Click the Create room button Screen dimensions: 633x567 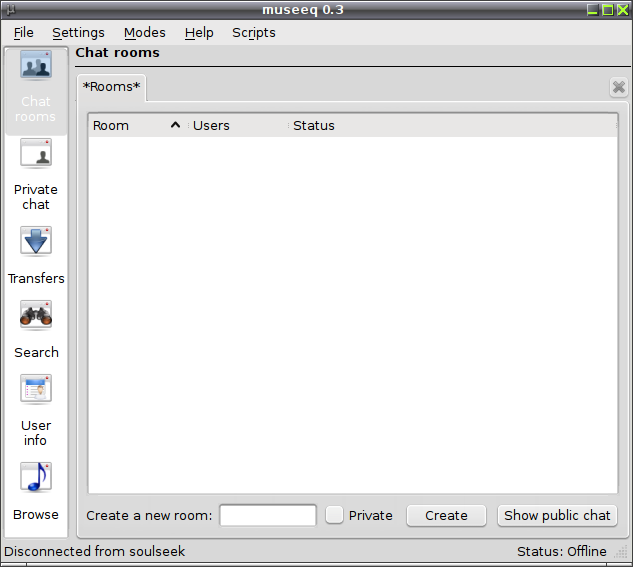click(x=446, y=515)
